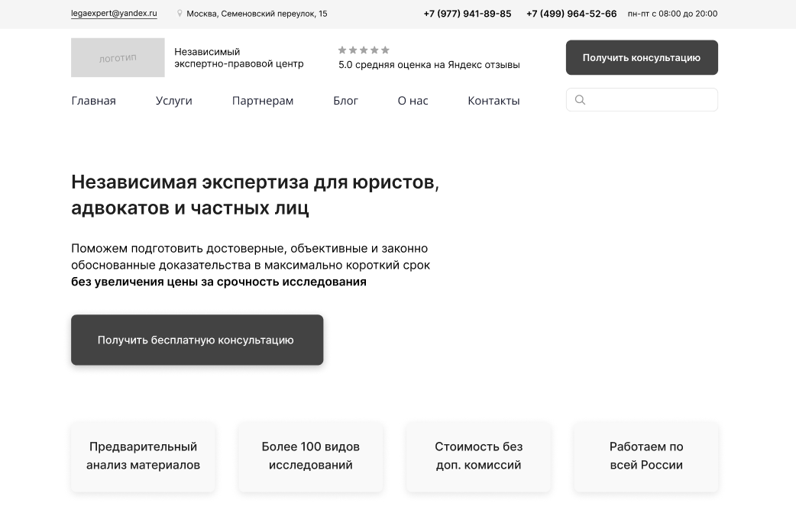Open the legaexpert@yandex.ru email link
The image size is (796, 532).
point(114,14)
